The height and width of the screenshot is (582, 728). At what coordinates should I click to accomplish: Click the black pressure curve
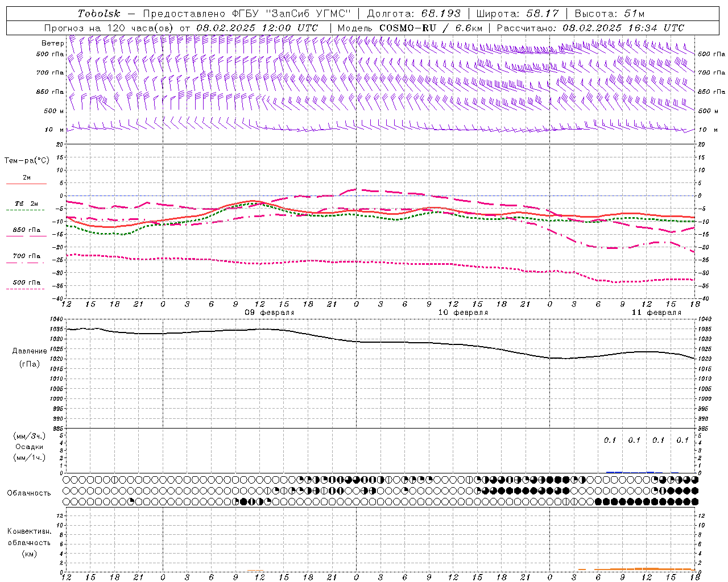pyautogui.click(x=380, y=342)
